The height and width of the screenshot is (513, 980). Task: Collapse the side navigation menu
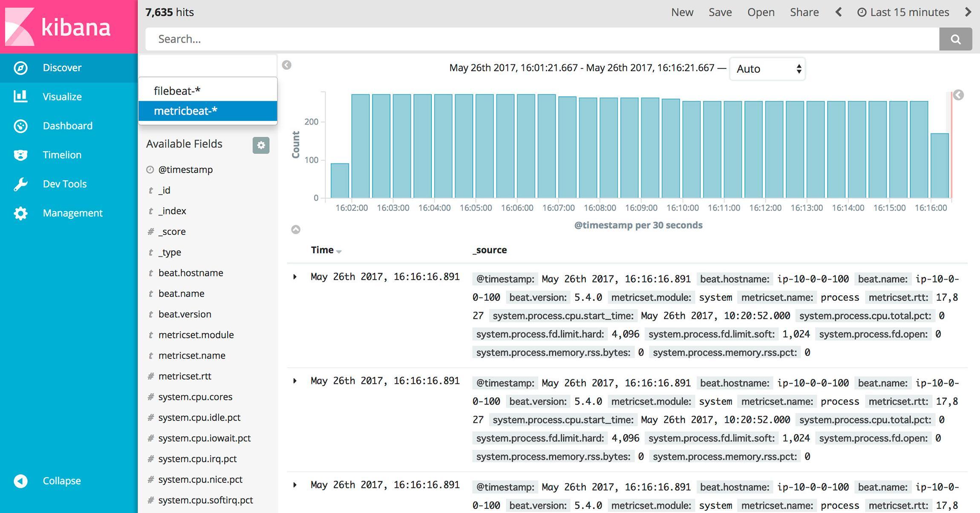click(61, 481)
